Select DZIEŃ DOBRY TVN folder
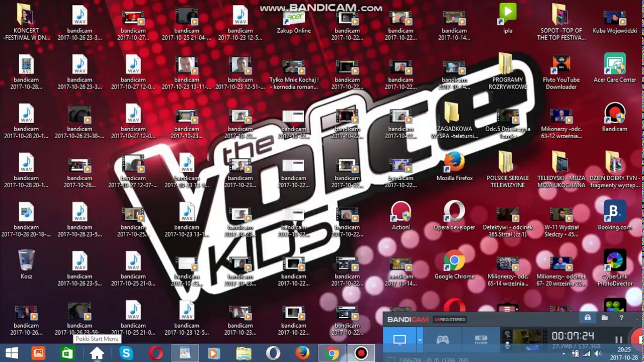 614,170
